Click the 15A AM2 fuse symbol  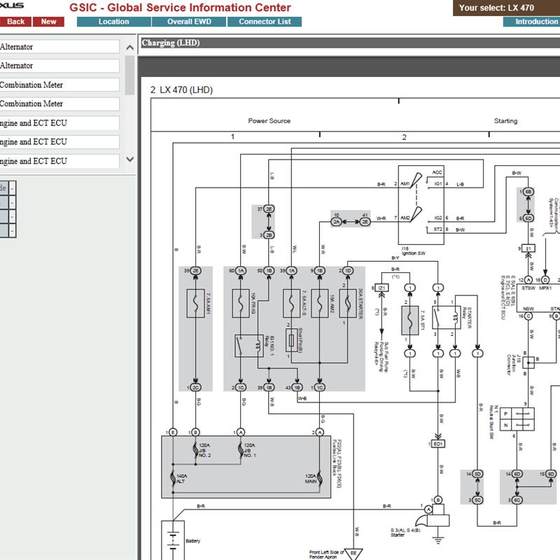coord(320,304)
